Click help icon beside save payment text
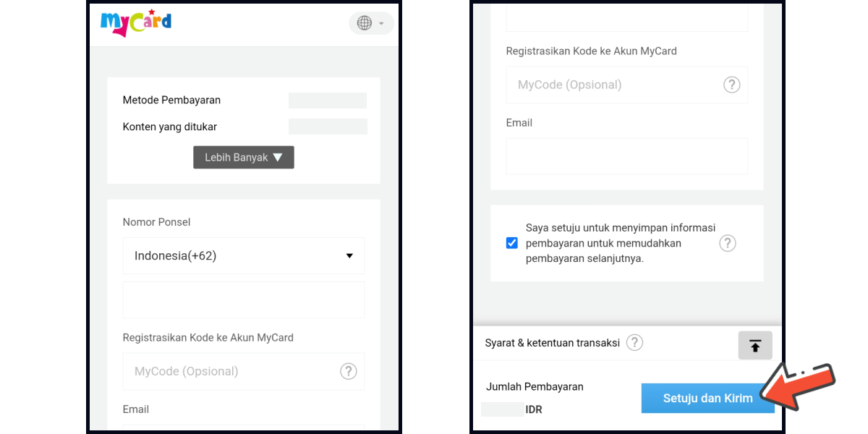The height and width of the screenshot is (434, 868). point(727,243)
